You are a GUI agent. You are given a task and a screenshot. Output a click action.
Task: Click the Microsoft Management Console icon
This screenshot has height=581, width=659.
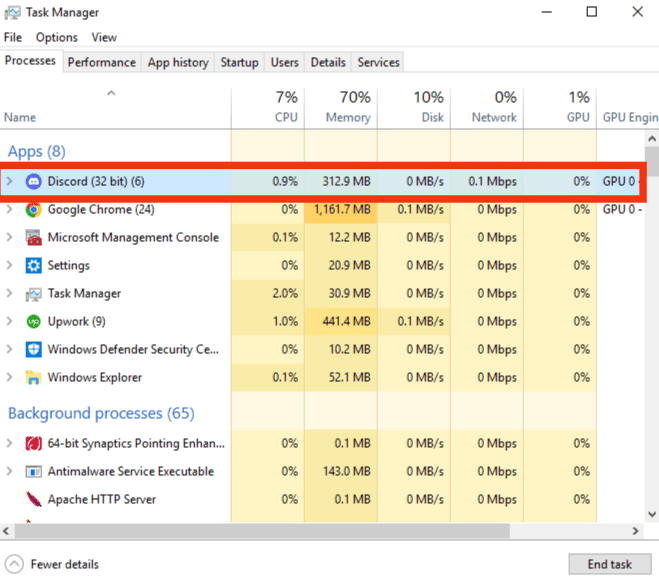[34, 238]
